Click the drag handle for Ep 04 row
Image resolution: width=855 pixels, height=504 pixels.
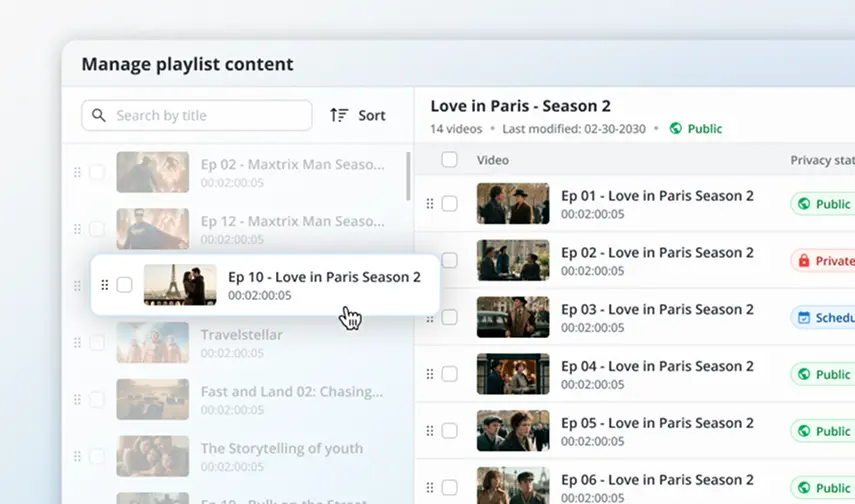tap(430, 374)
